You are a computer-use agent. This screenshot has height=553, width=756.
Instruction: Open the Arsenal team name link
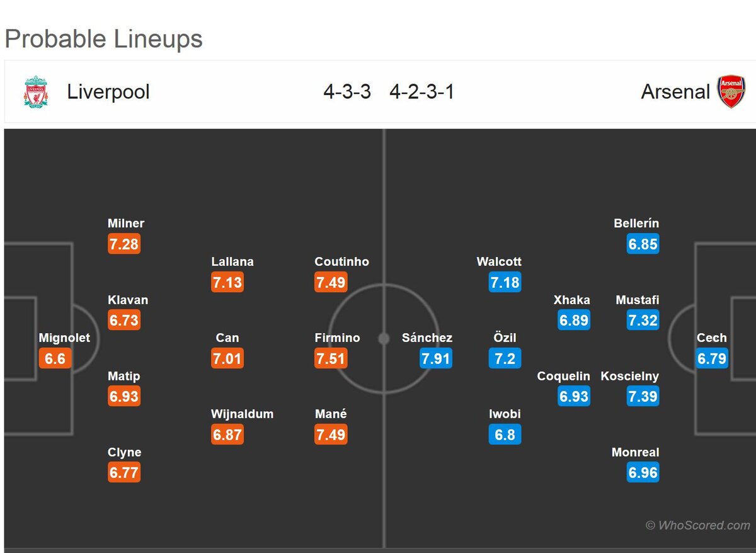[x=675, y=92]
